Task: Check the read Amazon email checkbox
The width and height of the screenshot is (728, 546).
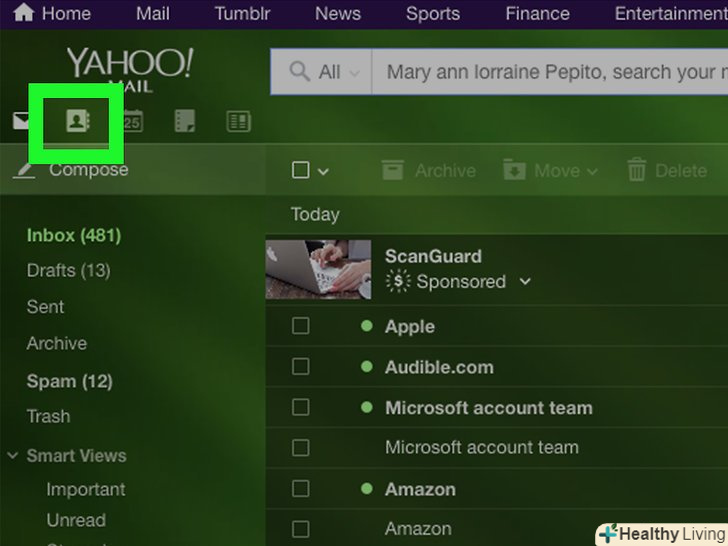Action: [x=301, y=529]
